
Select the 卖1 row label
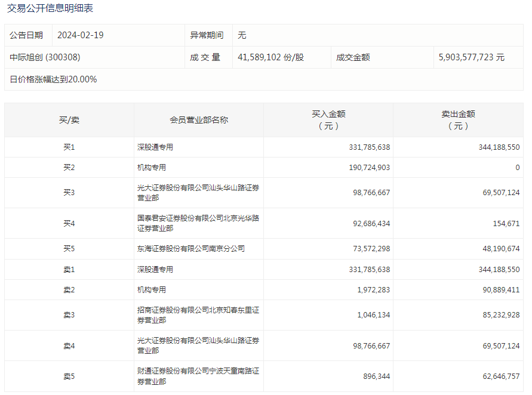[69, 270]
